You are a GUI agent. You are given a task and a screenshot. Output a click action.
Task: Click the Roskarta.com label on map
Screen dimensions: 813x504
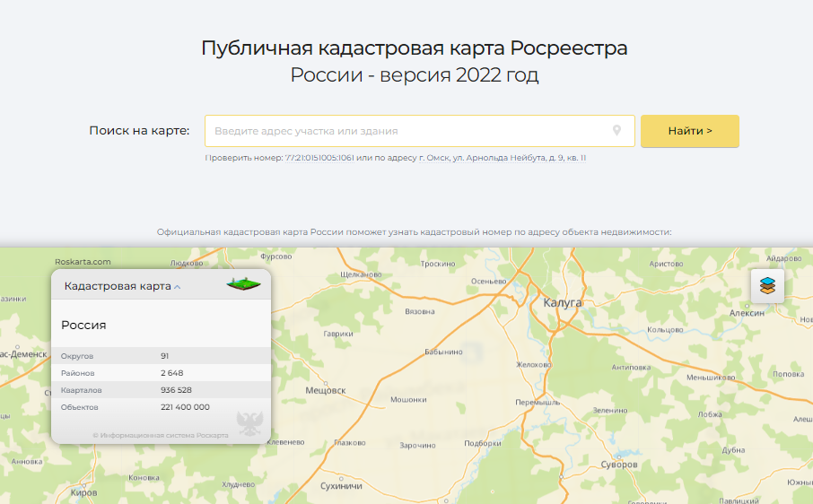point(83,262)
